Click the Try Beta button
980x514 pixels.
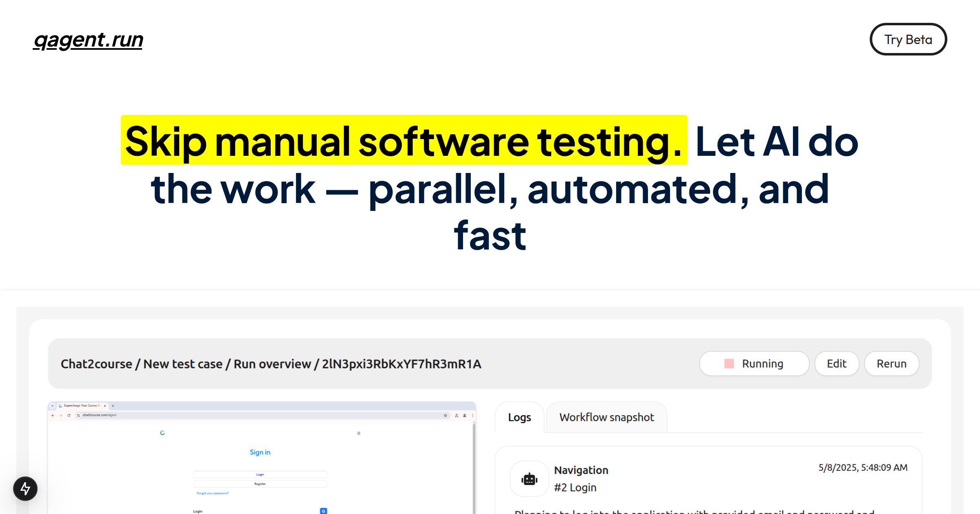pos(908,39)
